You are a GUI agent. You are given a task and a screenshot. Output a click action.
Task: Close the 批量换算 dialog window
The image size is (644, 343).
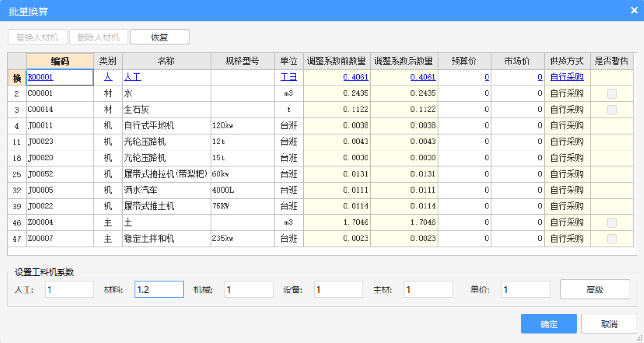634,10
